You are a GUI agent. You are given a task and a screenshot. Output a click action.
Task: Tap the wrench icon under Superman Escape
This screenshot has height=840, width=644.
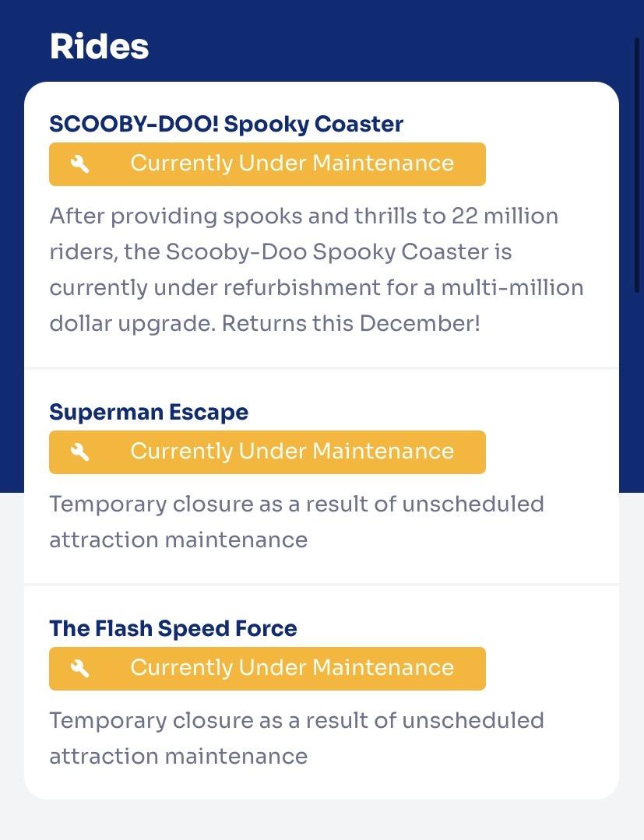pyautogui.click(x=80, y=452)
